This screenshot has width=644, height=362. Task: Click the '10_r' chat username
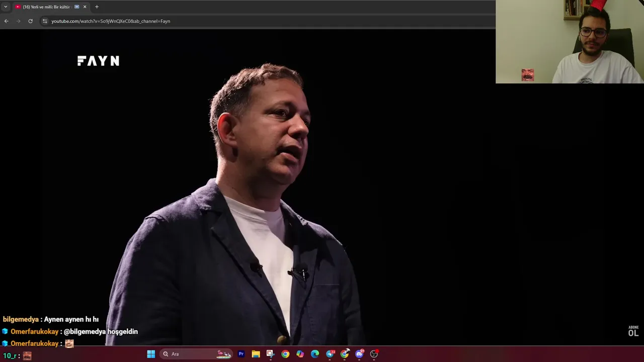pos(10,356)
